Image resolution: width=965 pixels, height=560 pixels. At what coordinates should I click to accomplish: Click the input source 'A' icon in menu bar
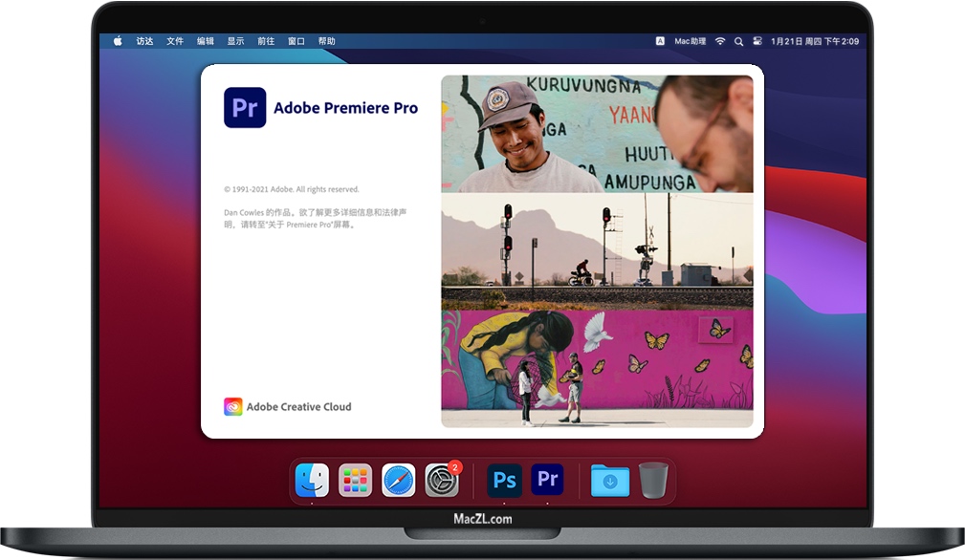pos(660,41)
